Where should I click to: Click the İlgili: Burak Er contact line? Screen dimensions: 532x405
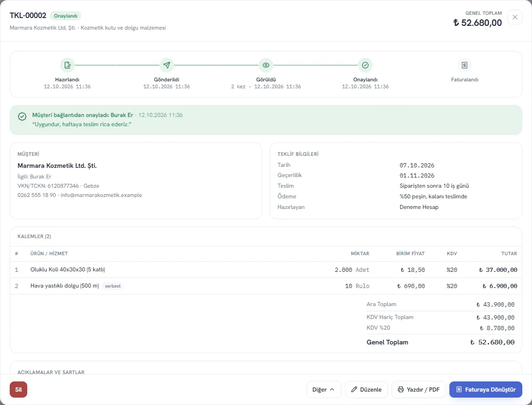[x=35, y=177]
